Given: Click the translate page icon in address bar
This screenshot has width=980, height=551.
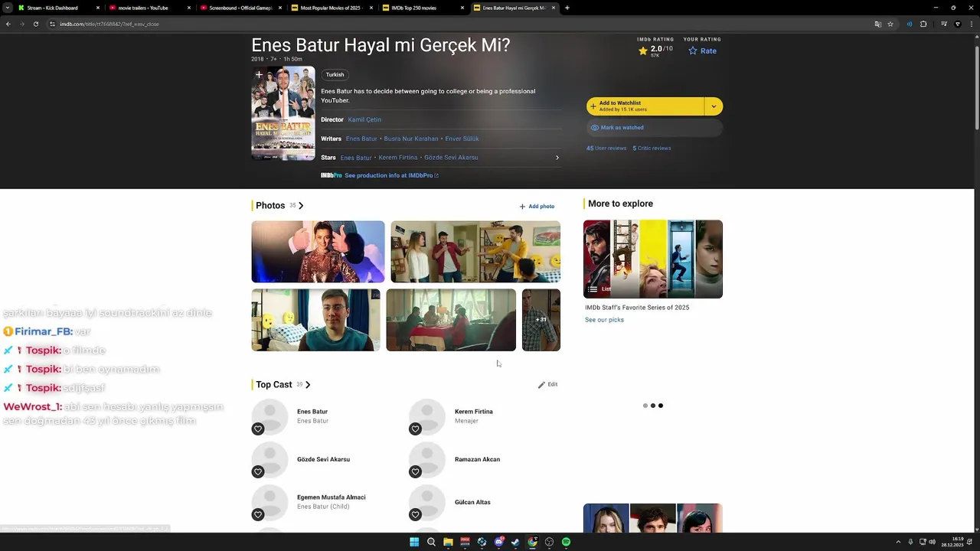Looking at the screenshot, I should [878, 24].
